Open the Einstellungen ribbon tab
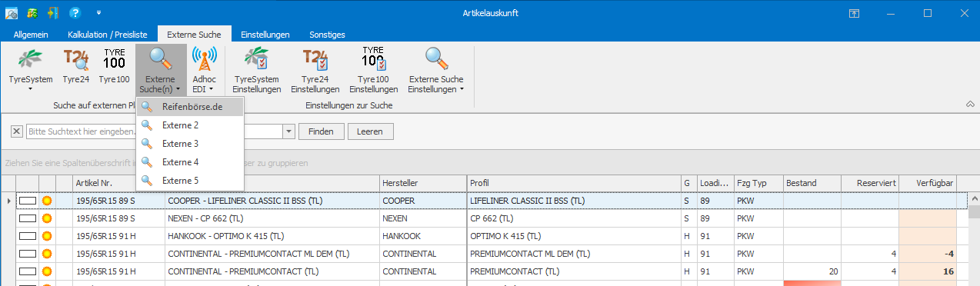 tap(265, 35)
